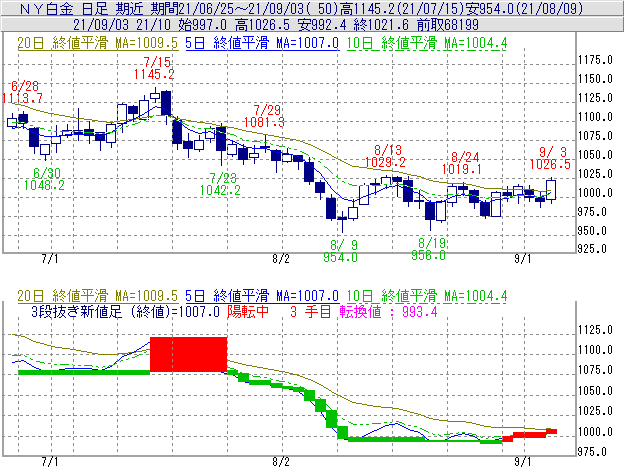
Task: Click the 8/13 1029.2 peak label
Action: coord(385,156)
